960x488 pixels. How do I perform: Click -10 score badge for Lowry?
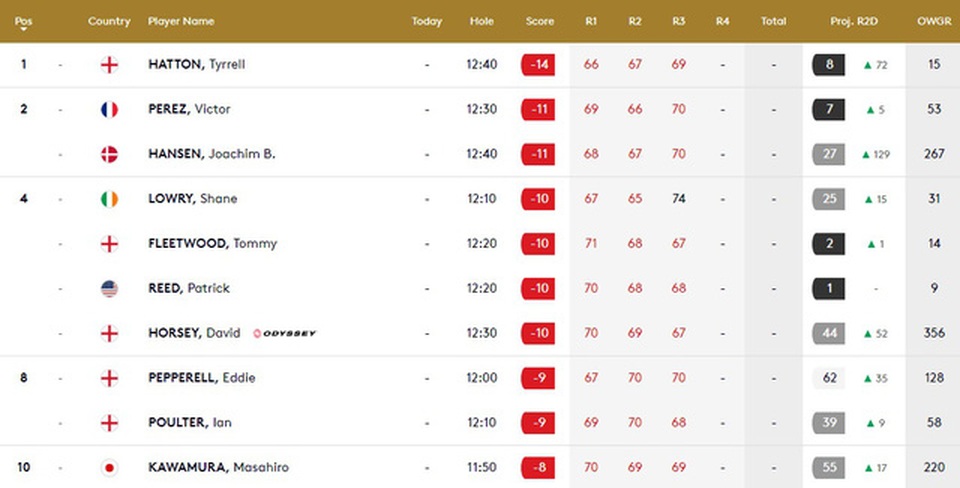[x=538, y=199]
